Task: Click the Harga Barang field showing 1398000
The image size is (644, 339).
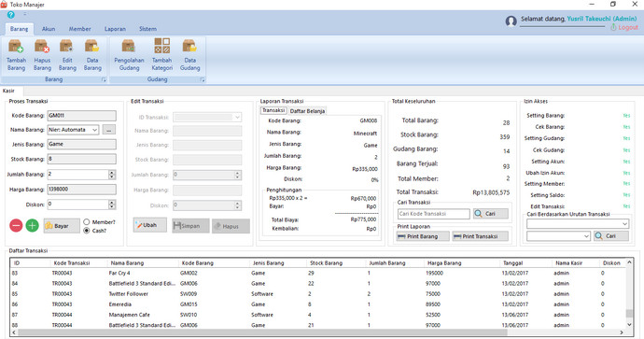Action: point(82,189)
